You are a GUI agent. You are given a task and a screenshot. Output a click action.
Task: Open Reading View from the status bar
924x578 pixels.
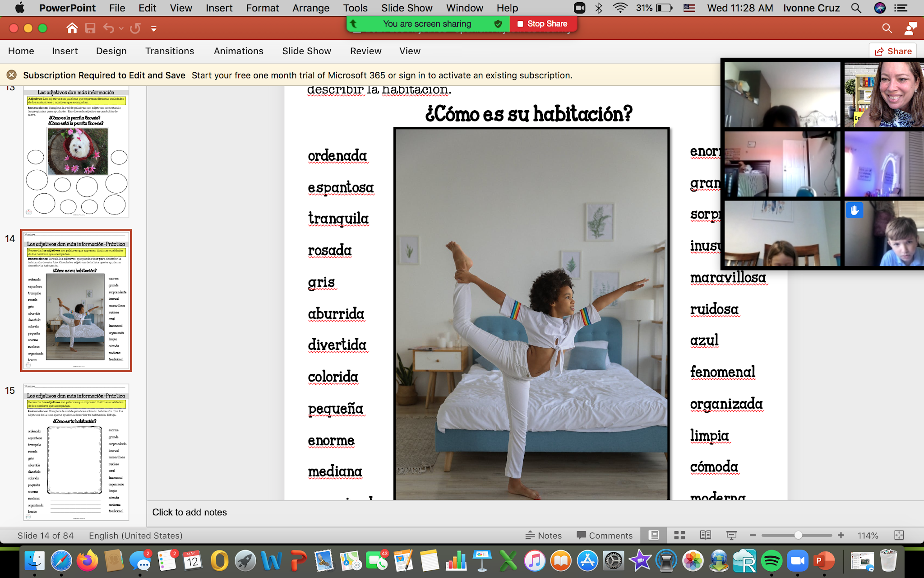coord(705,535)
